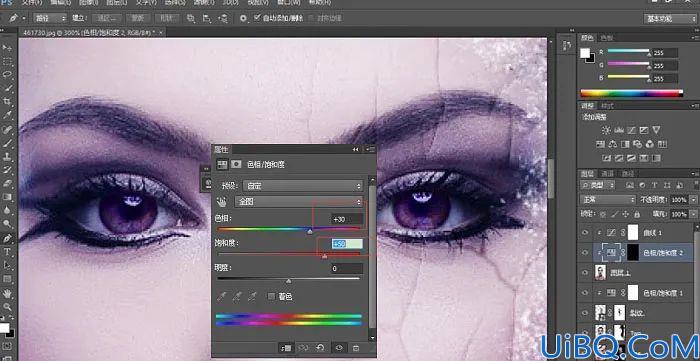700x361 pixels.
Task: Click the hue slider handle
Action: (x=310, y=231)
